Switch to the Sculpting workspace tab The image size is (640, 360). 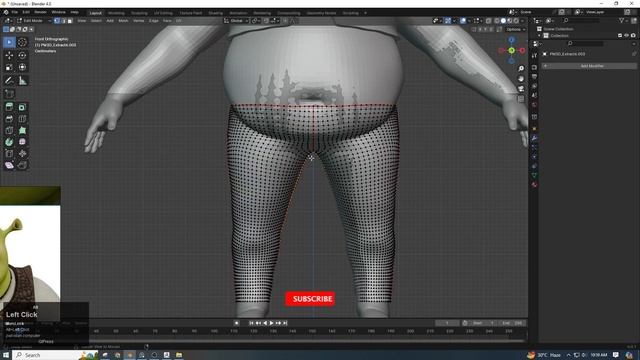point(139,13)
